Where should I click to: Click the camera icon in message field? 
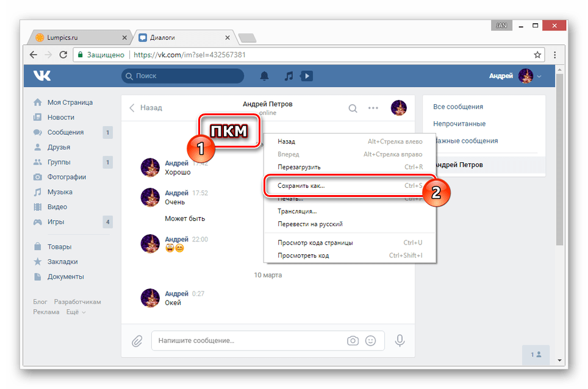point(353,341)
